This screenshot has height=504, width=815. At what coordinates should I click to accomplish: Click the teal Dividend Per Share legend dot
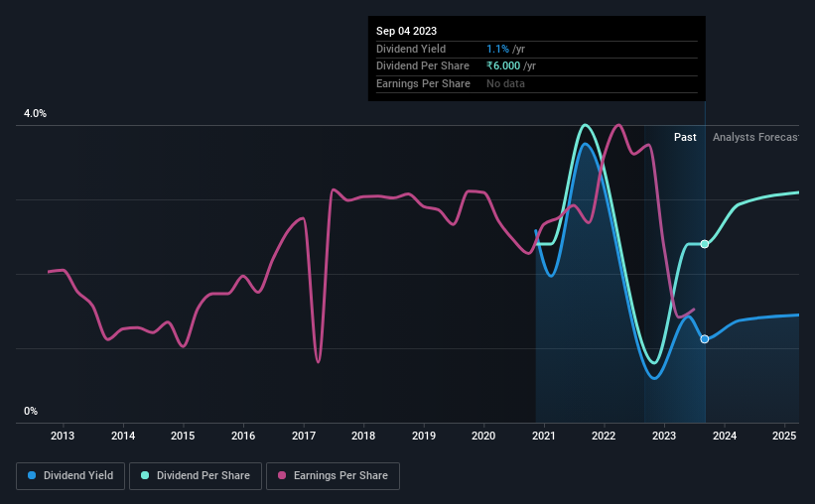click(x=145, y=475)
